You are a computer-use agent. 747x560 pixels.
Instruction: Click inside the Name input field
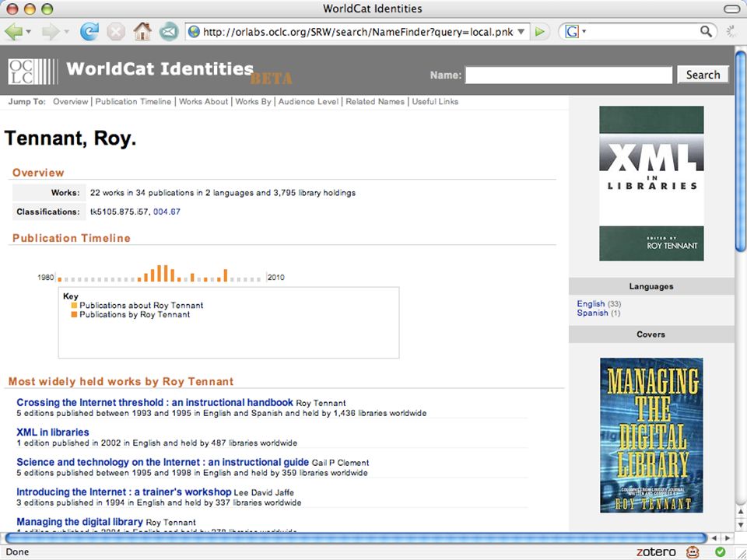click(568, 75)
